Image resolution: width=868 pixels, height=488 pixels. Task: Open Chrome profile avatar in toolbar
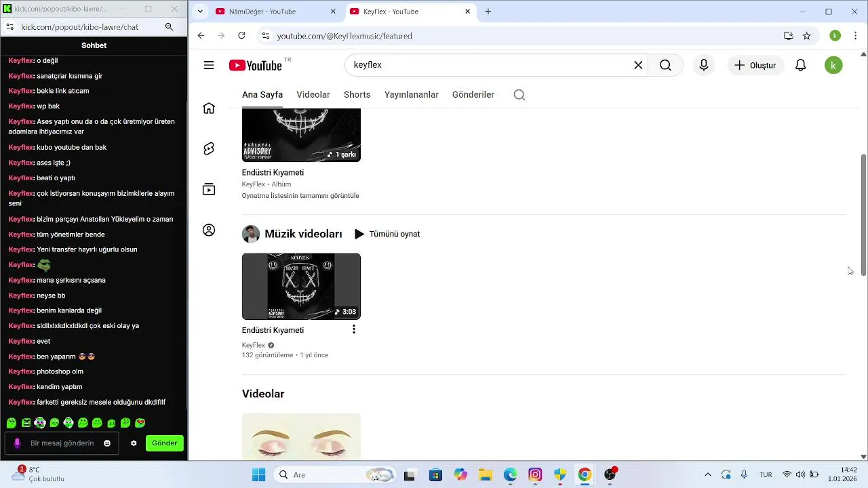click(x=835, y=36)
